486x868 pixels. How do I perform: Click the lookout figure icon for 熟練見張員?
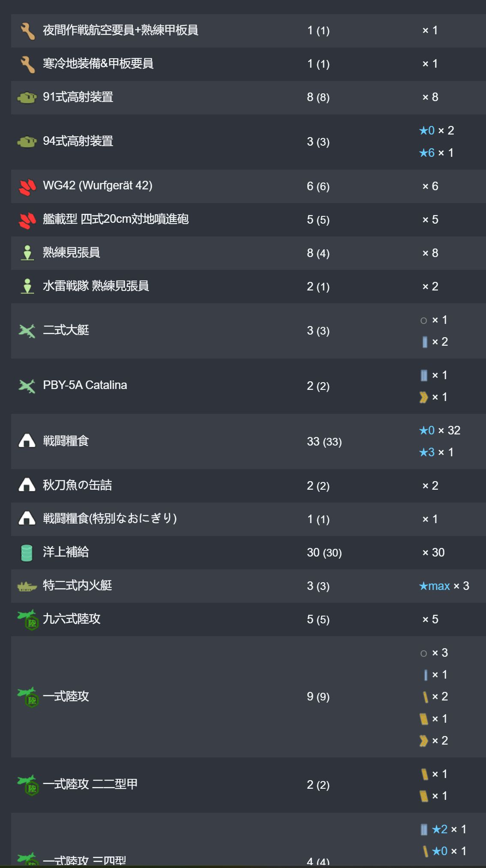27,253
